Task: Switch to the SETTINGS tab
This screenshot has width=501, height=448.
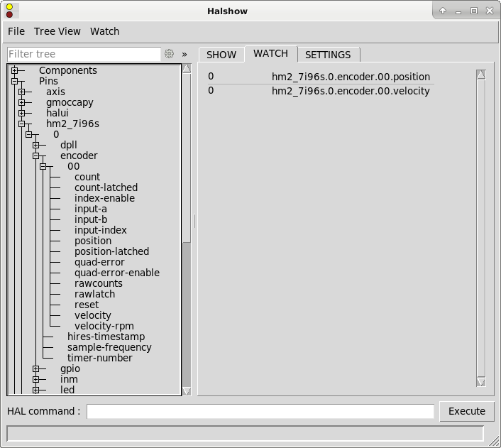Action: [328, 55]
